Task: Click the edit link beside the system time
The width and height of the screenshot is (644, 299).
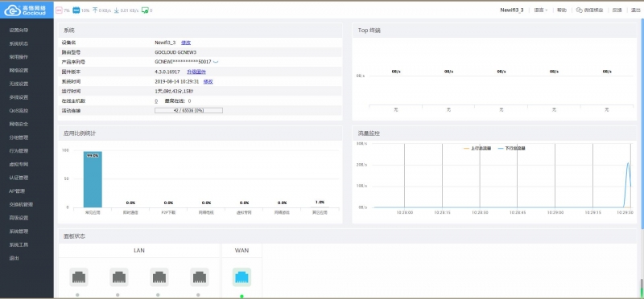Action: 208,82
